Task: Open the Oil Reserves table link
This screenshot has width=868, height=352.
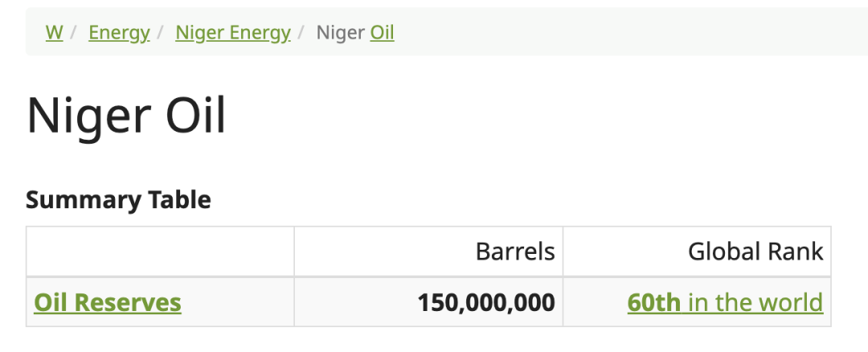Action: 108,303
